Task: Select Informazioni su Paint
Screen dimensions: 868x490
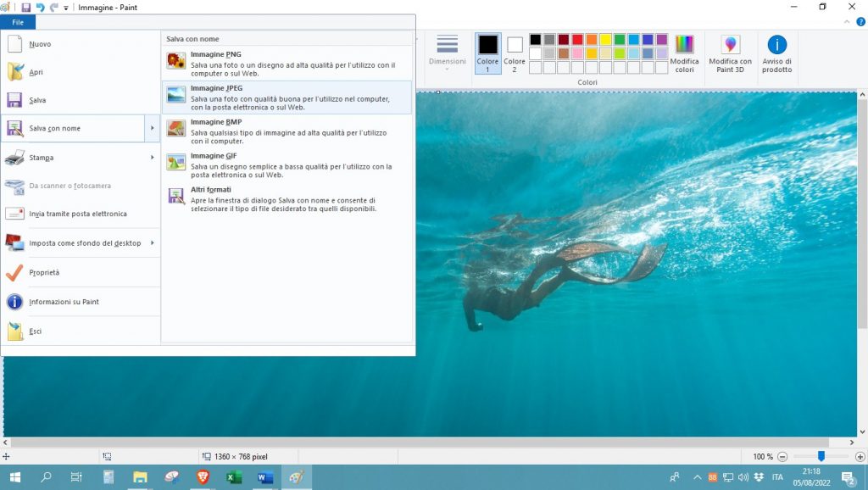Action: coord(64,302)
